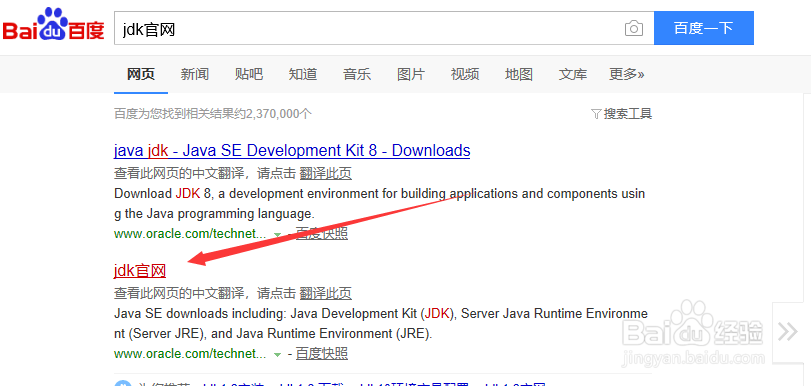Image resolution: width=811 pixels, height=386 pixels.
Task: Select the 网页 tab
Action: [x=141, y=75]
